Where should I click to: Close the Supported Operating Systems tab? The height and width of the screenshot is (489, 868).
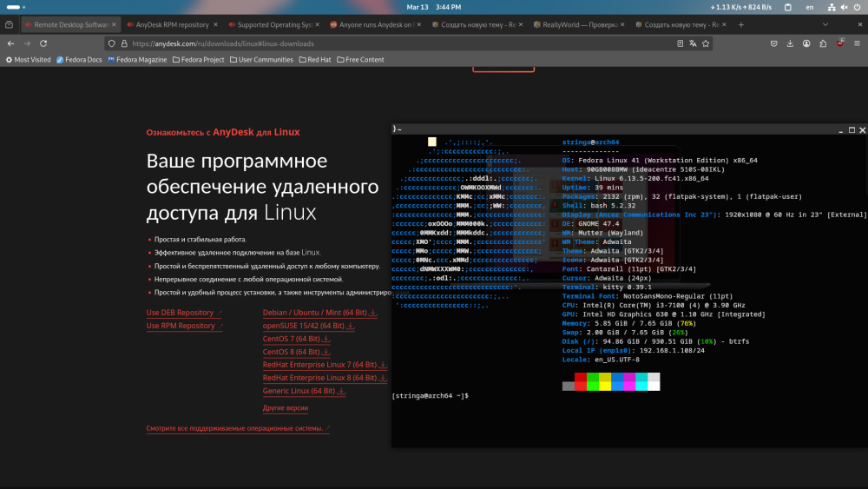pyautogui.click(x=317, y=24)
